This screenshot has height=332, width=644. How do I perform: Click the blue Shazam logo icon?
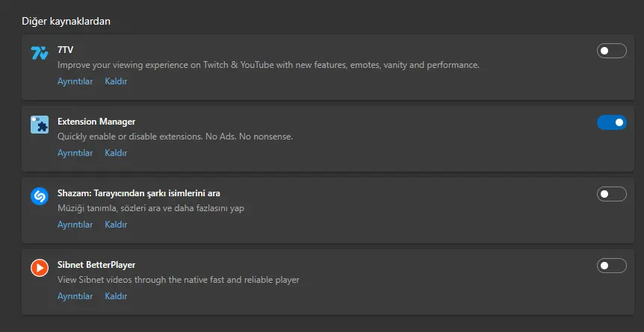pyautogui.click(x=40, y=196)
